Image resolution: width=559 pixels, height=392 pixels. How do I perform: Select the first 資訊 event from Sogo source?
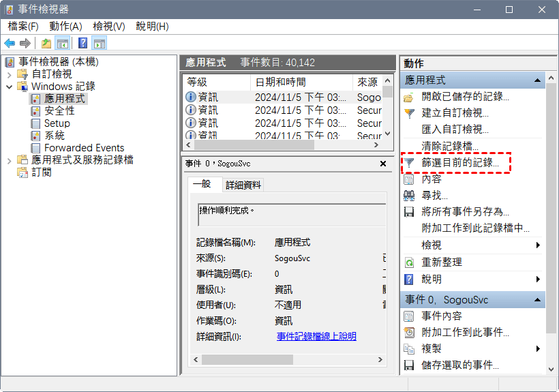click(x=283, y=97)
